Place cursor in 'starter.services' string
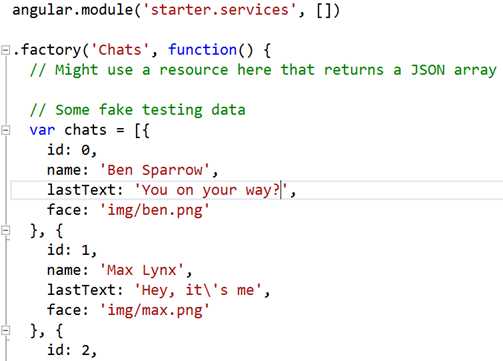The width and height of the screenshot is (503, 361). (x=219, y=10)
